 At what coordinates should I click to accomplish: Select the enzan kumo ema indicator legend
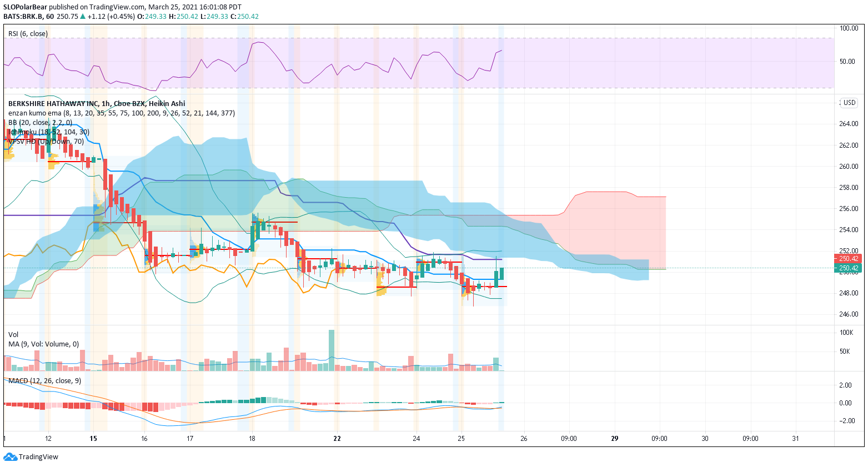[x=121, y=113]
